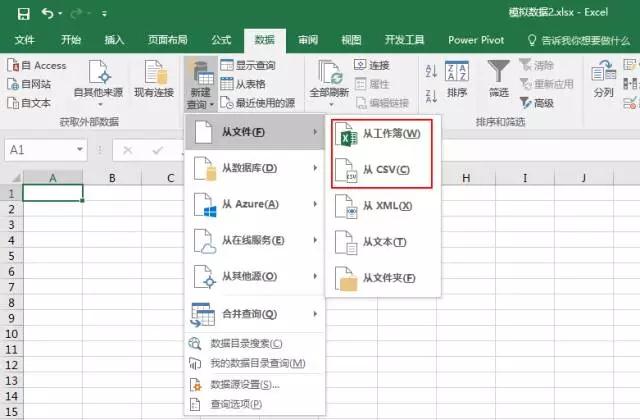Select column I header

[x=525, y=178]
